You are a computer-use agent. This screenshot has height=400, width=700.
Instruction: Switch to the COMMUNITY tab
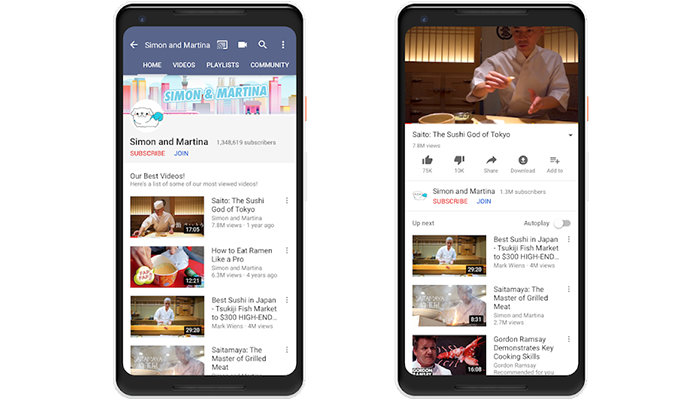(269, 65)
